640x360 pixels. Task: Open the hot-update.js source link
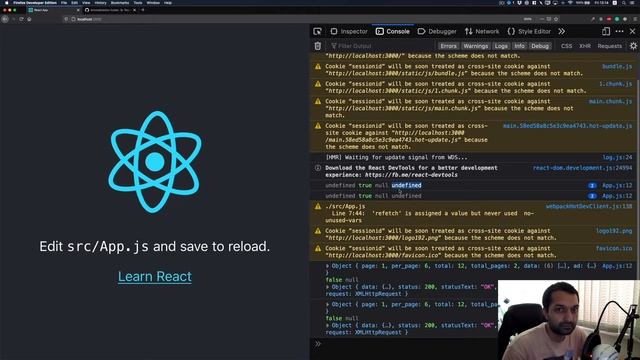tap(567, 126)
